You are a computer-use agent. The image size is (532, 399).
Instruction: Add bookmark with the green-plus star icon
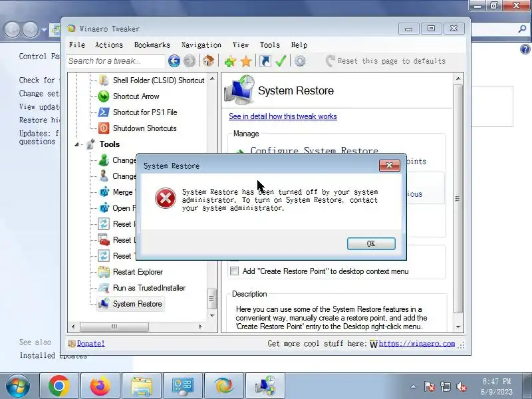[230, 61]
